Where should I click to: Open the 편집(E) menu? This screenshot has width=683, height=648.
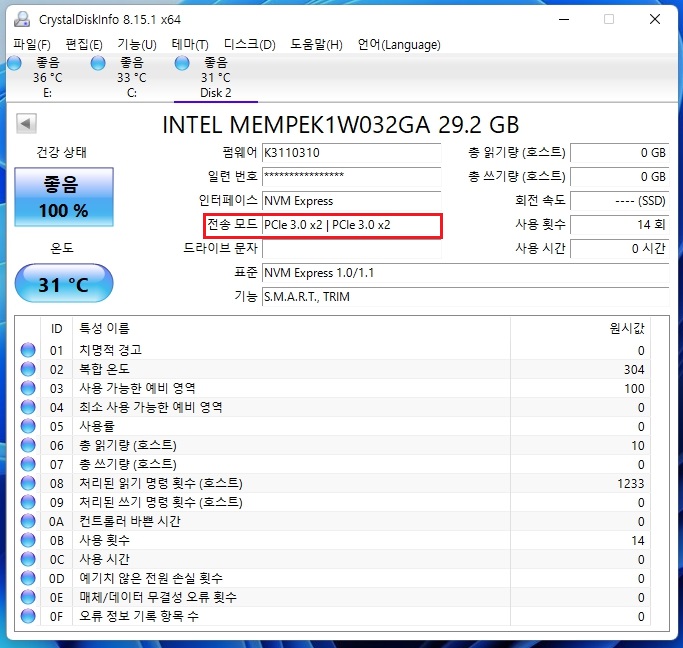pos(84,44)
